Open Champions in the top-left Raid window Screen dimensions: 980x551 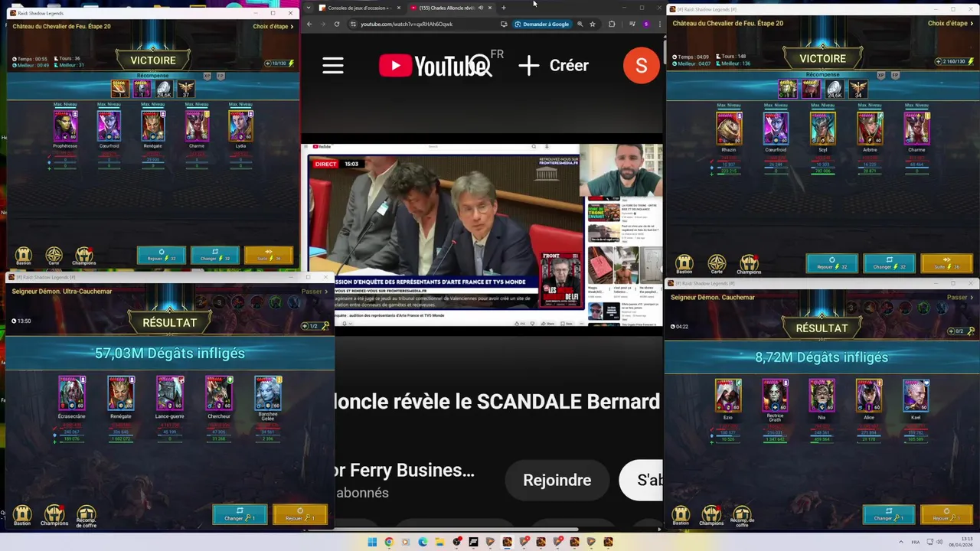click(x=84, y=256)
